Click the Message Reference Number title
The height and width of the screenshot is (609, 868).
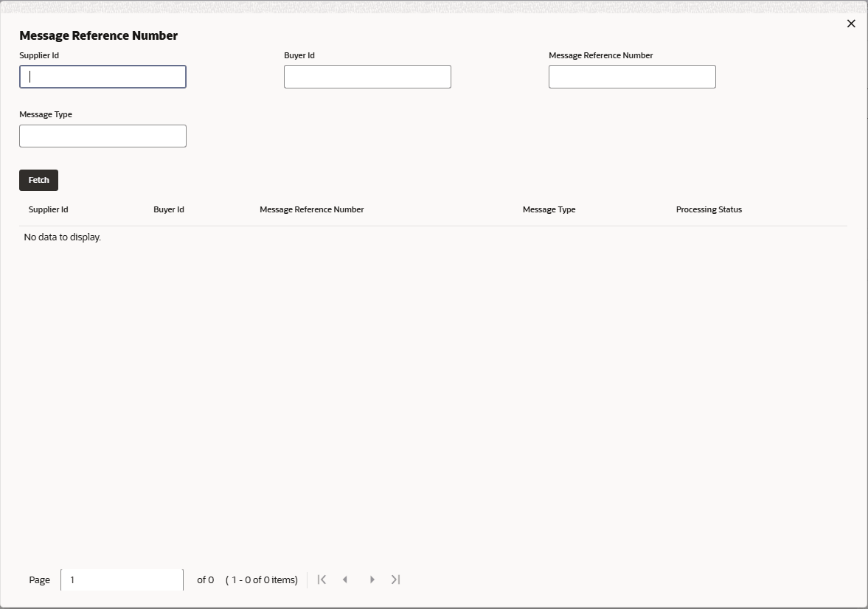(99, 35)
